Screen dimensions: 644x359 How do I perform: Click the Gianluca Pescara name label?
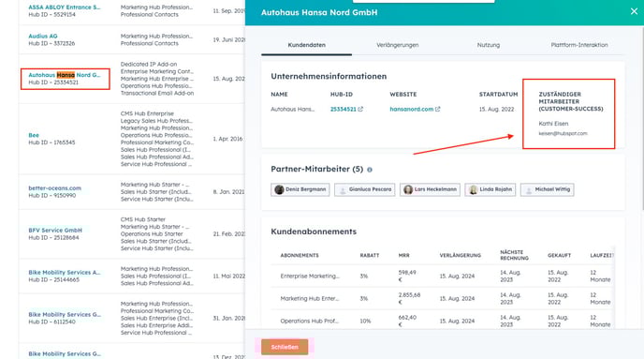click(370, 189)
